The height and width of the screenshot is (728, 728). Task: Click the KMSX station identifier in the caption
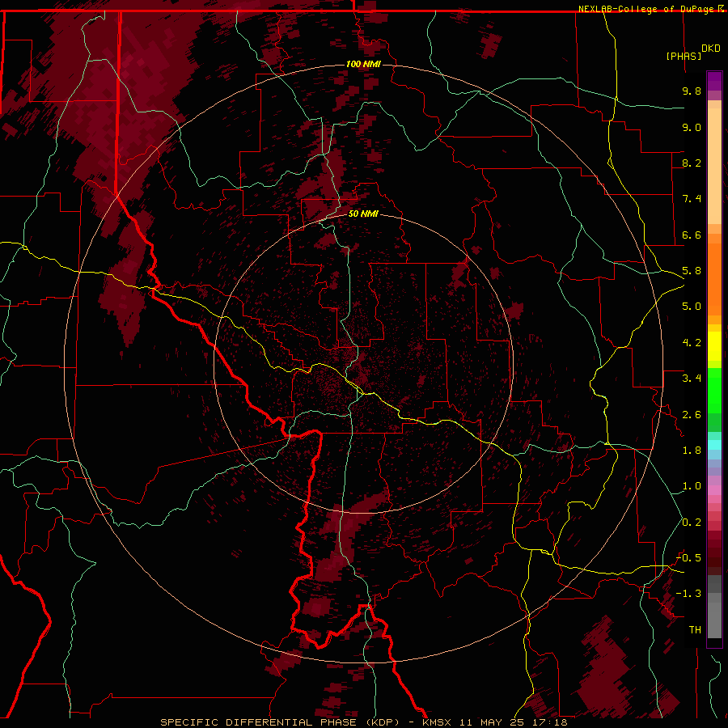[437, 722]
